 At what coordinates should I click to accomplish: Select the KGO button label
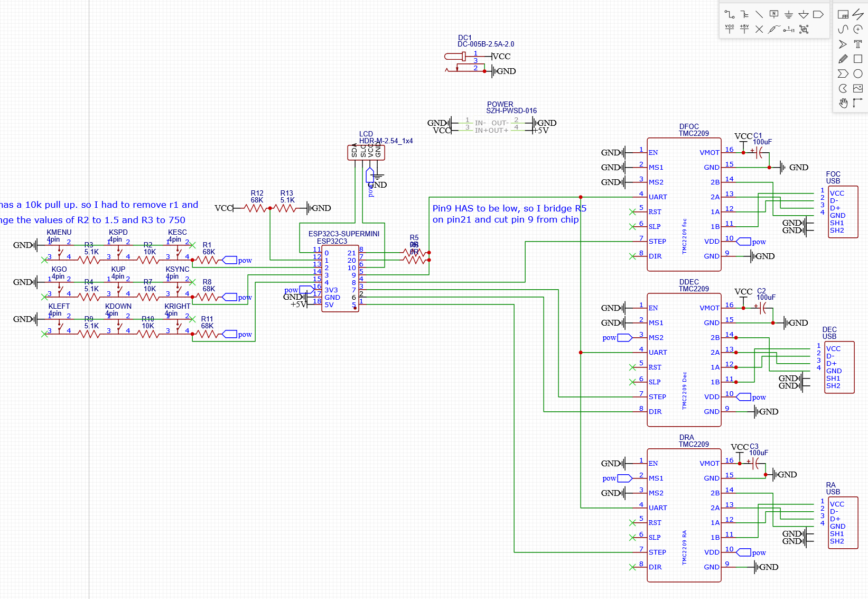(x=59, y=273)
